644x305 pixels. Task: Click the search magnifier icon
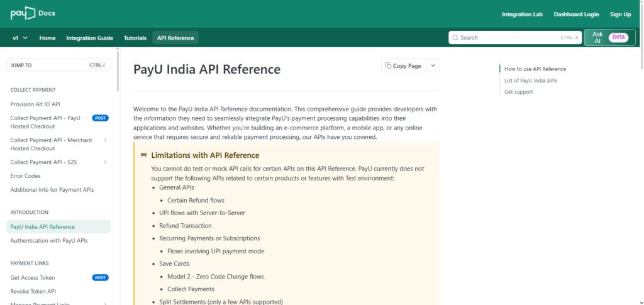pos(455,38)
